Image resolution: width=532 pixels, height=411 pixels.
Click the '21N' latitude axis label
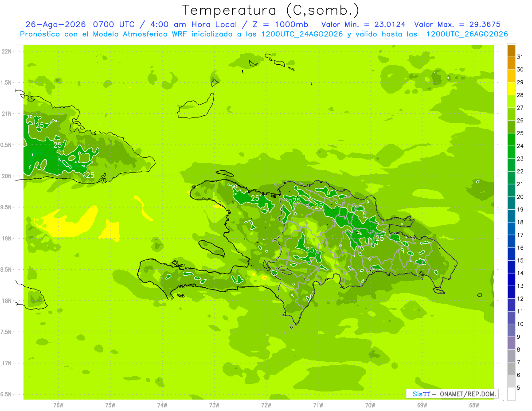(7, 114)
